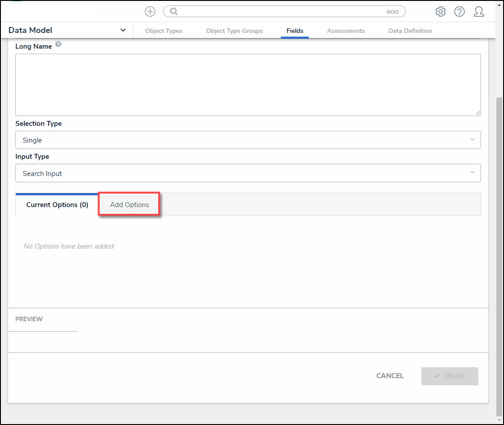Screen dimensions: 504x425
Task: Open the user profile icon
Action: (x=479, y=12)
